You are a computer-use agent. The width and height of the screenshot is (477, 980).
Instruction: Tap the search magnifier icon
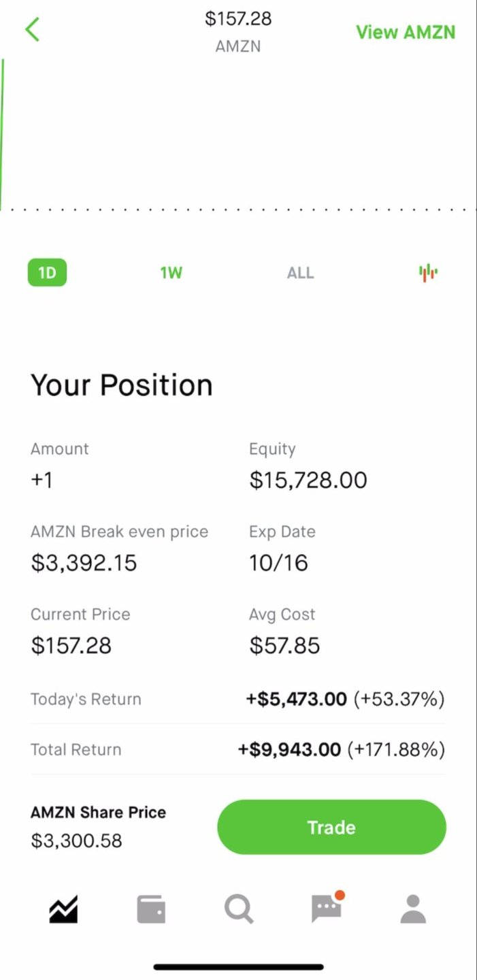[239, 909]
